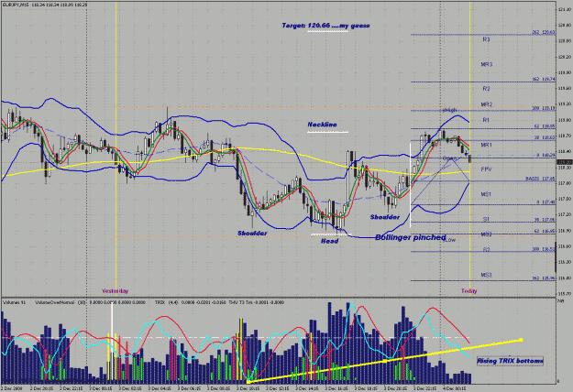
Task: Click the '38 118.63' Fibonacci level label
Action: (x=545, y=137)
